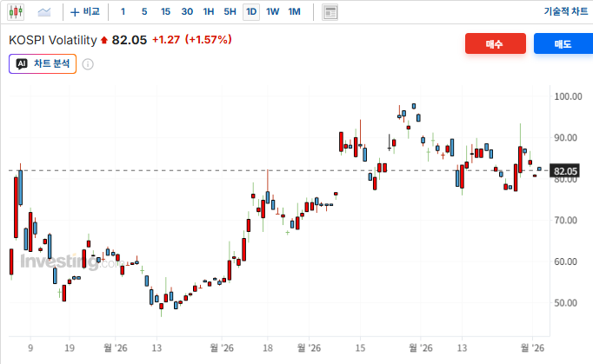Switch to the 1H interval
The width and height of the screenshot is (593, 364).
pyautogui.click(x=209, y=11)
